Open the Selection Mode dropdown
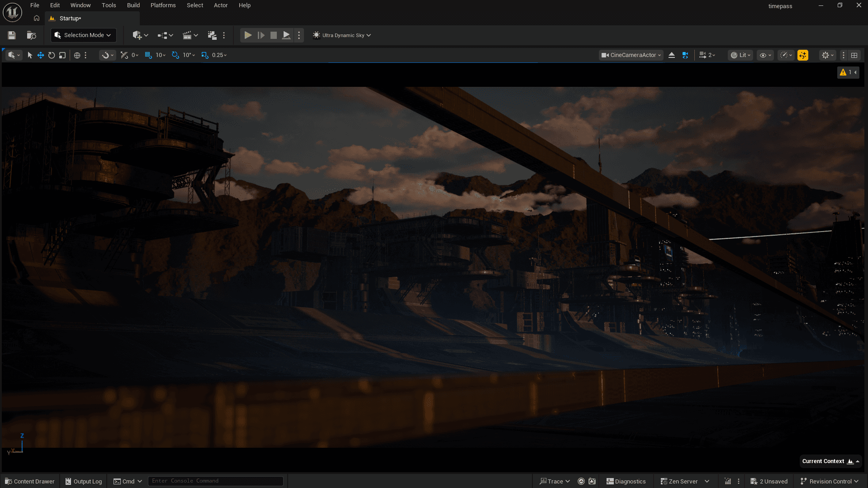Screen dimensions: 868x488 (x=83, y=35)
